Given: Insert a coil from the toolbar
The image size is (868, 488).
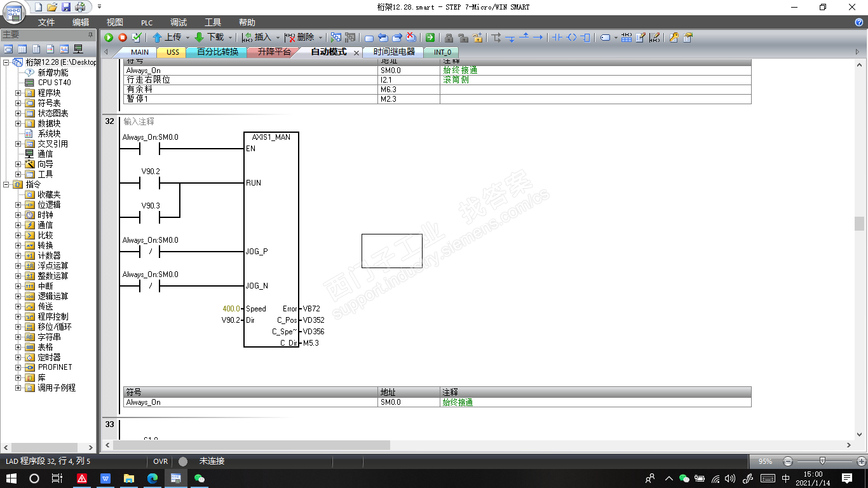Looking at the screenshot, I should pos(571,37).
